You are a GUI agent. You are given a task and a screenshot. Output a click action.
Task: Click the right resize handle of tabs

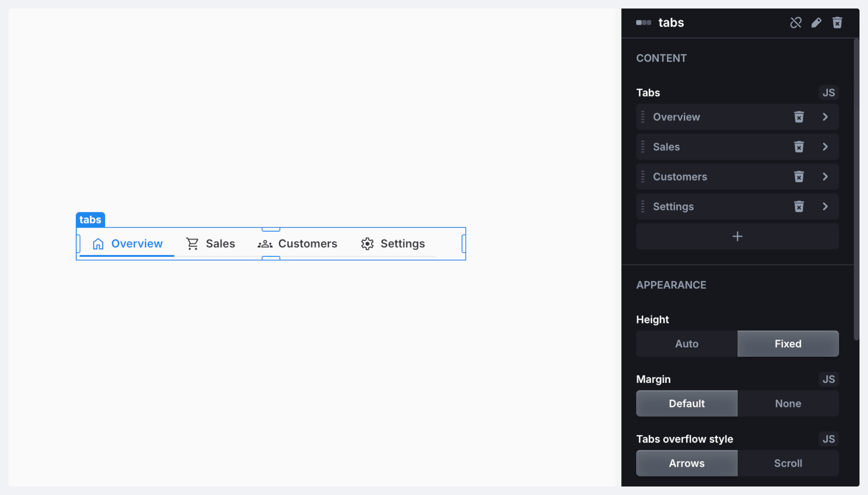point(463,244)
